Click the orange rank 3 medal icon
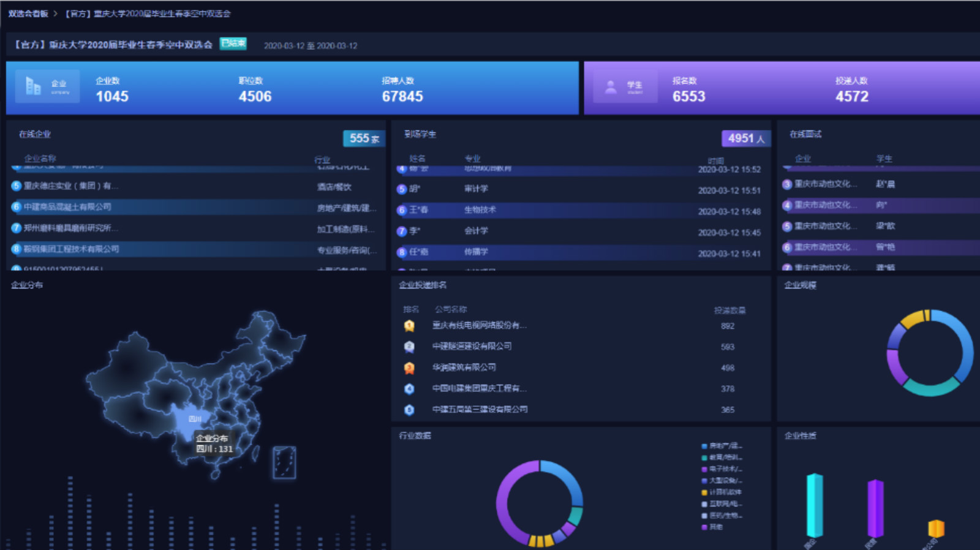 pyautogui.click(x=409, y=367)
